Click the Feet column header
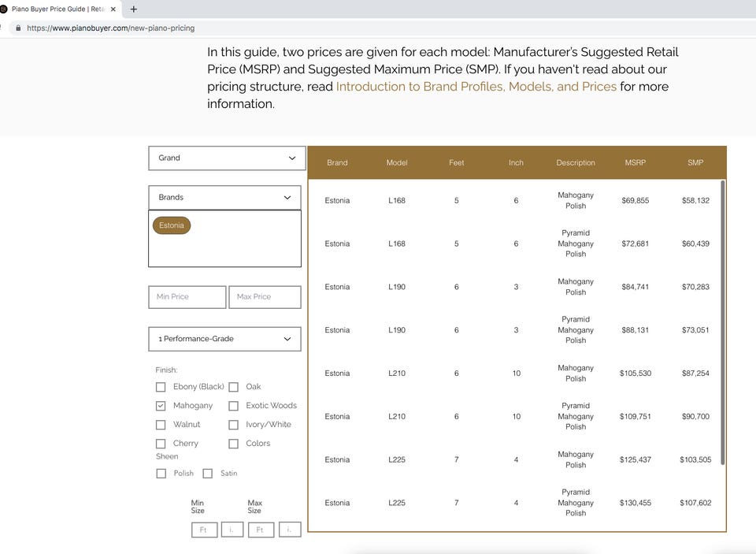 click(456, 162)
